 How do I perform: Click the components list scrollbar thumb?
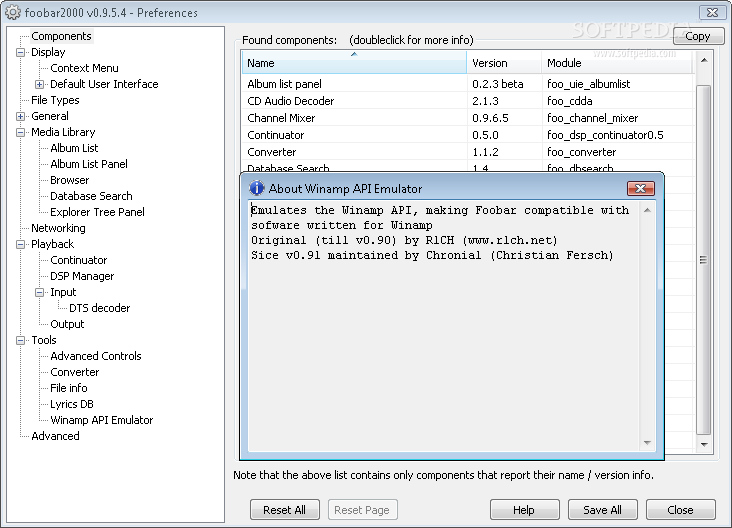(x=704, y=260)
